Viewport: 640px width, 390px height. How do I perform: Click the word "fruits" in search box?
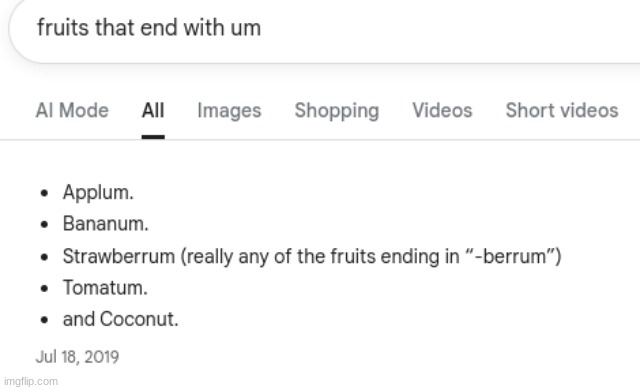coord(63,28)
